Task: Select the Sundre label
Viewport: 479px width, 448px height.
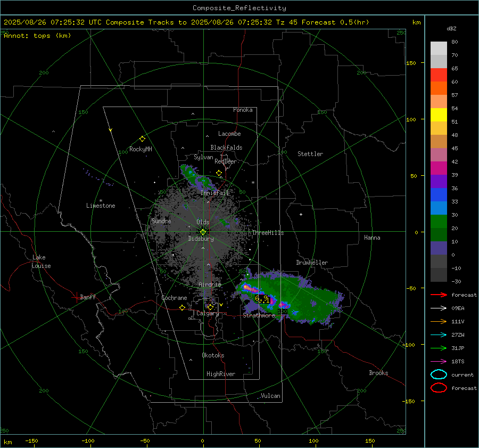Action: [x=161, y=221]
